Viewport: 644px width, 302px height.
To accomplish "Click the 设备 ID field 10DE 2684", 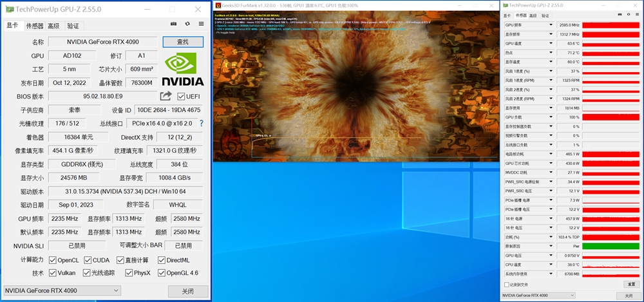I will [169, 110].
